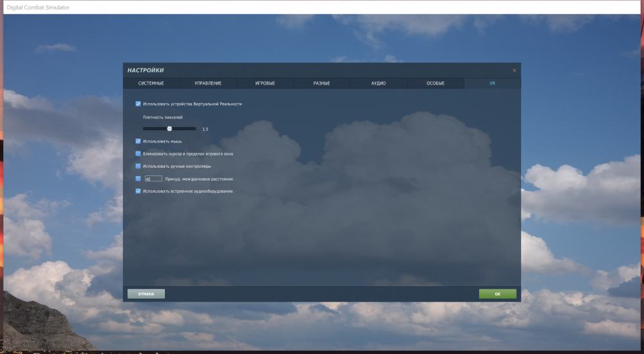Toggle the Использовать мышь checkbox
Screen dimensions: 644x354
pos(138,141)
